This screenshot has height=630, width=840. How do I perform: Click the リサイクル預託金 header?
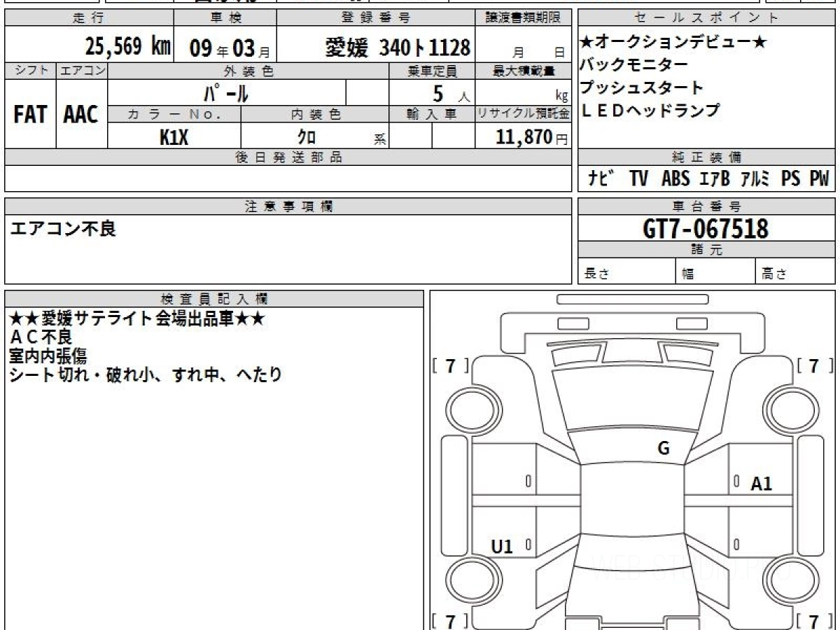coord(524,114)
